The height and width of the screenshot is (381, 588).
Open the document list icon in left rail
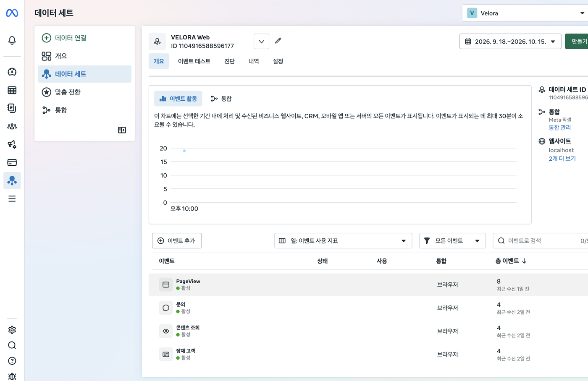pos(12,108)
